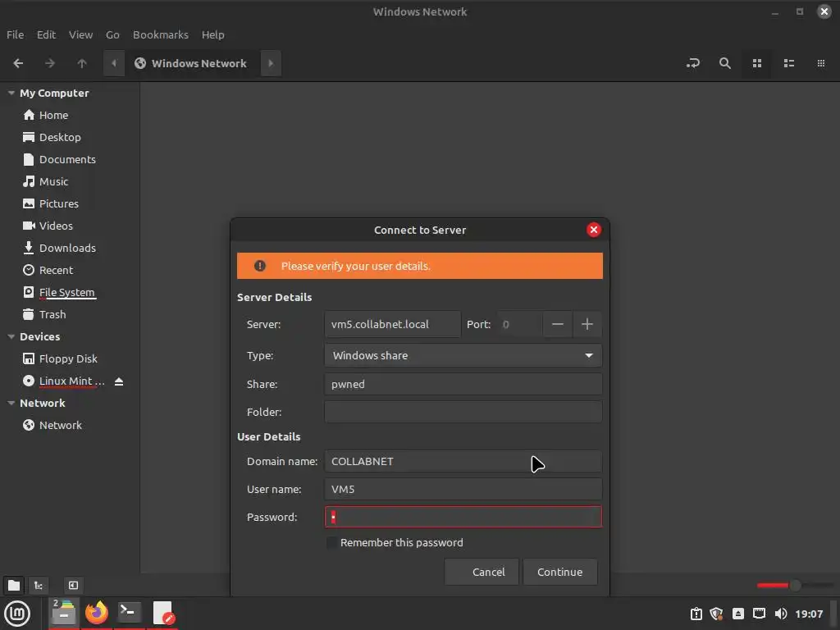This screenshot has height=630, width=840.
Task: Open the network tray icon
Action: (x=759, y=614)
